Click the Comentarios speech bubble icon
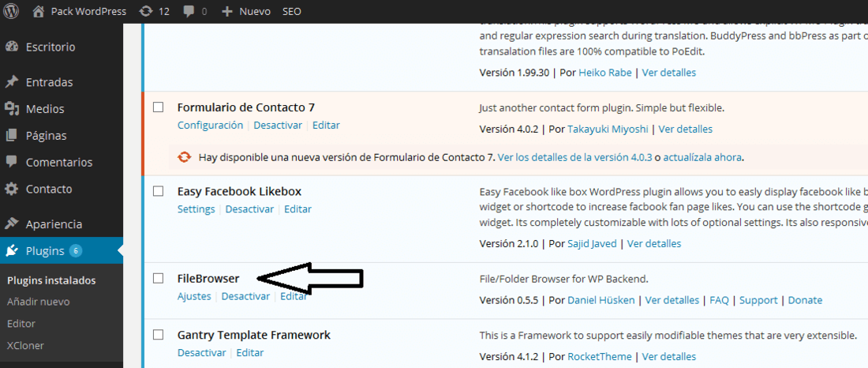Image resolution: width=868 pixels, height=368 pixels. tap(12, 162)
